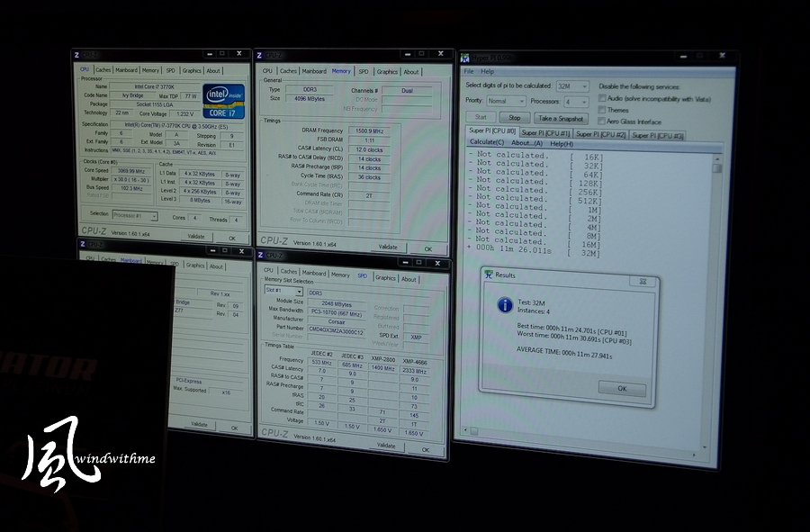Click OK in CPU-Z CPU window
Viewport: 810px width, 532px height.
click(x=232, y=239)
